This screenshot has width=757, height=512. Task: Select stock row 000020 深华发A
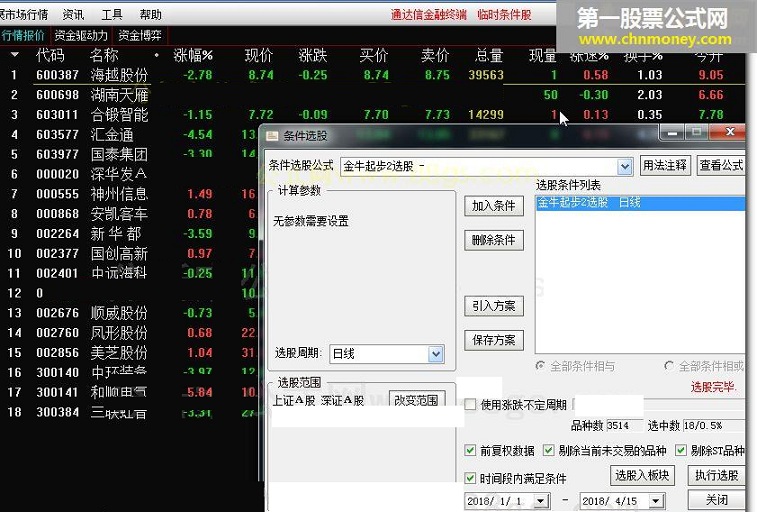pyautogui.click(x=129, y=174)
